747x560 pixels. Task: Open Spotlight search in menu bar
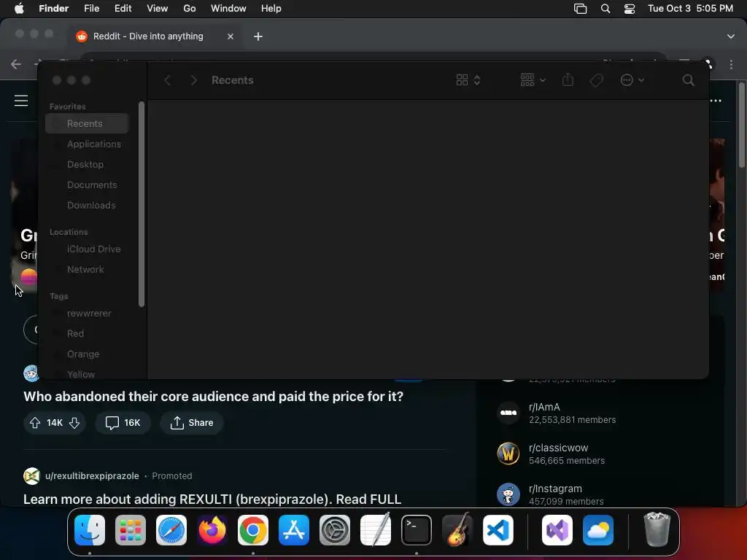pos(605,9)
